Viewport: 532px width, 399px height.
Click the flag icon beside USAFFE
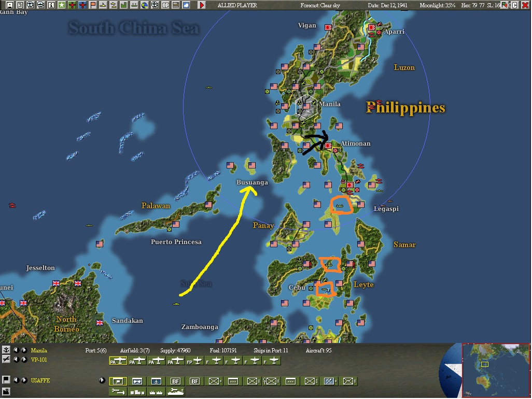[6, 380]
